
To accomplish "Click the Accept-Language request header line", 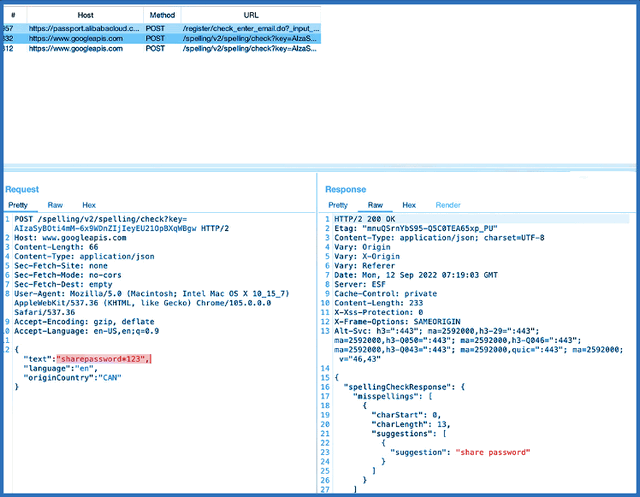I will tap(87, 331).
